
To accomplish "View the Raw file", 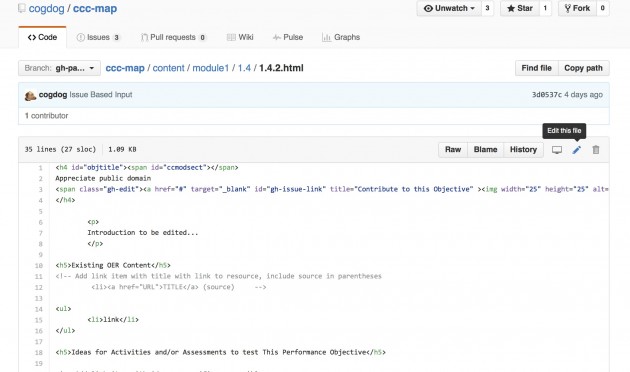I will pos(453,150).
